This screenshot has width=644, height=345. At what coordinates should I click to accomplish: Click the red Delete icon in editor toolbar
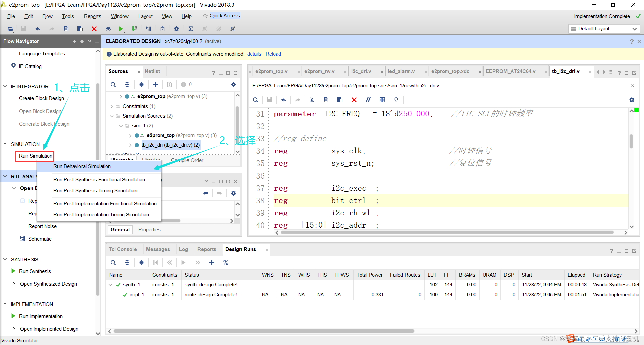(354, 100)
